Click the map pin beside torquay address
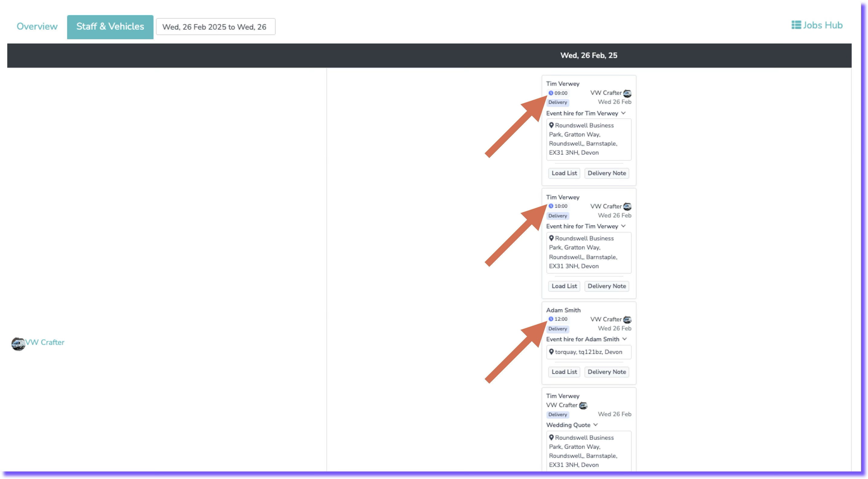Image resolution: width=868 pixels, height=479 pixels. (551, 352)
